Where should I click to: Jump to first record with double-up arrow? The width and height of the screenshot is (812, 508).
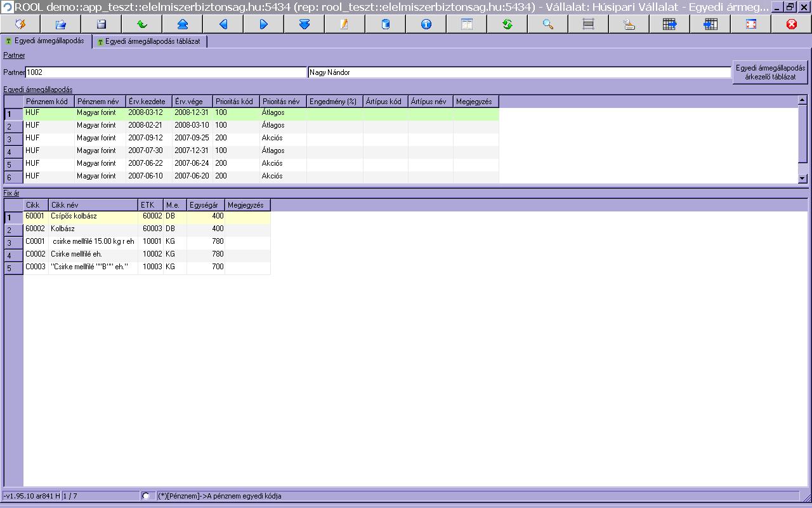(x=183, y=24)
